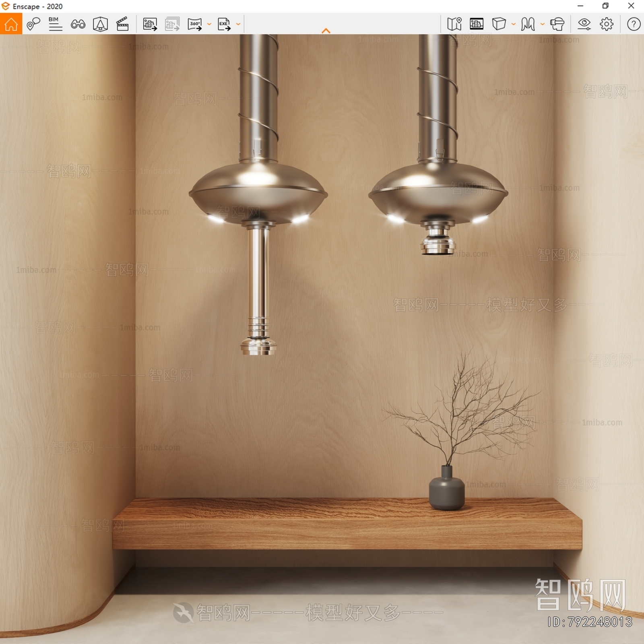Click the greyed-out Batch Rendering icon
644x644 pixels.
pos(172,24)
